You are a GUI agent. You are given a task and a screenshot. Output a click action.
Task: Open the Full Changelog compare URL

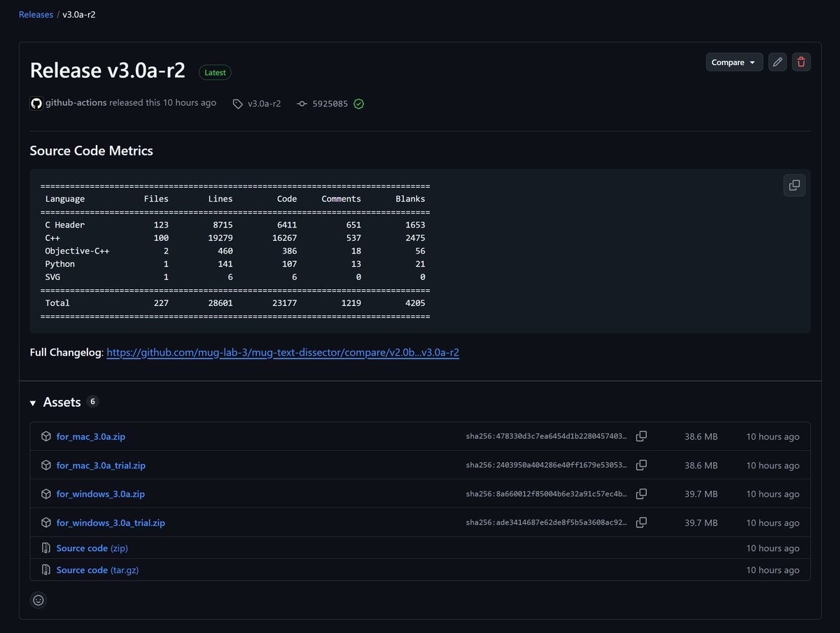click(283, 352)
